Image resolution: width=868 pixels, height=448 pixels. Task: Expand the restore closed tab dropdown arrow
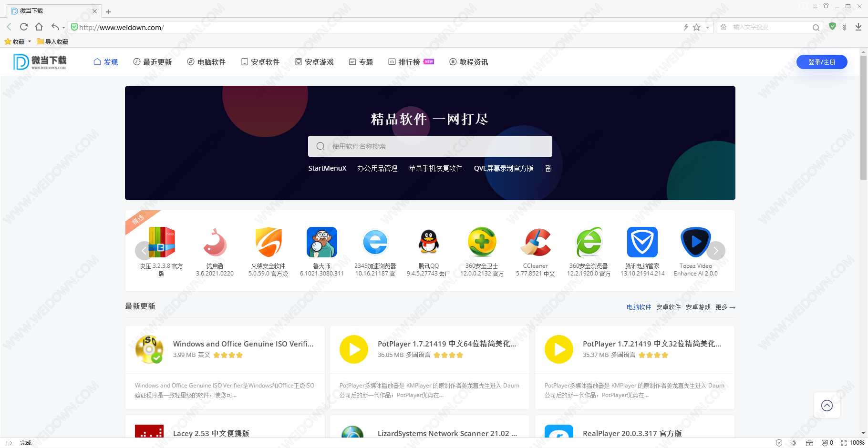[63, 28]
